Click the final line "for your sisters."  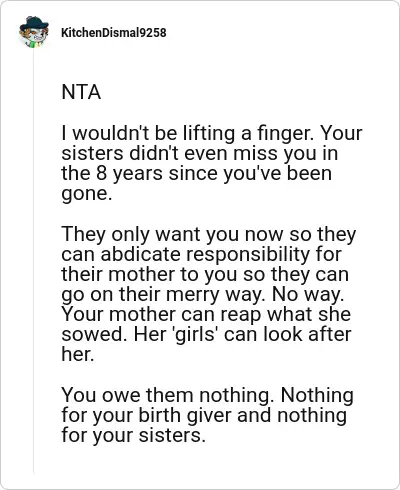point(133,436)
